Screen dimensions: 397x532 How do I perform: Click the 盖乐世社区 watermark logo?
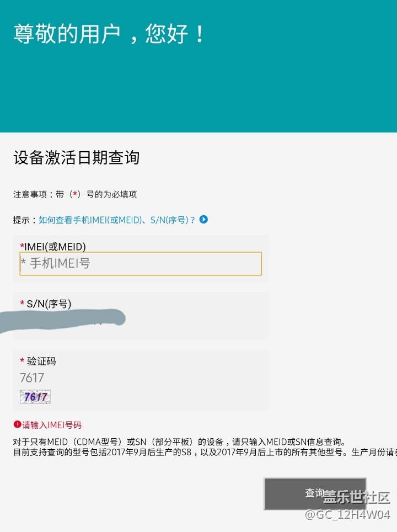(356, 497)
